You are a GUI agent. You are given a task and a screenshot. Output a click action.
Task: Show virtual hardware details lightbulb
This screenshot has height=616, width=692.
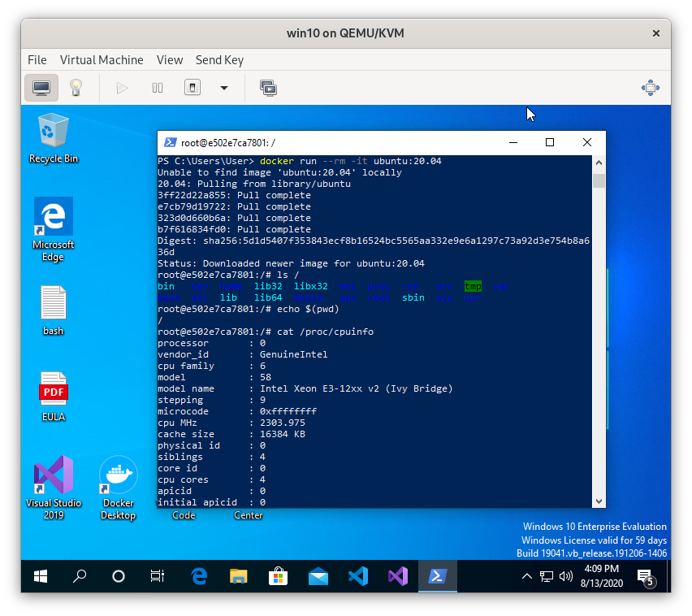[x=76, y=88]
